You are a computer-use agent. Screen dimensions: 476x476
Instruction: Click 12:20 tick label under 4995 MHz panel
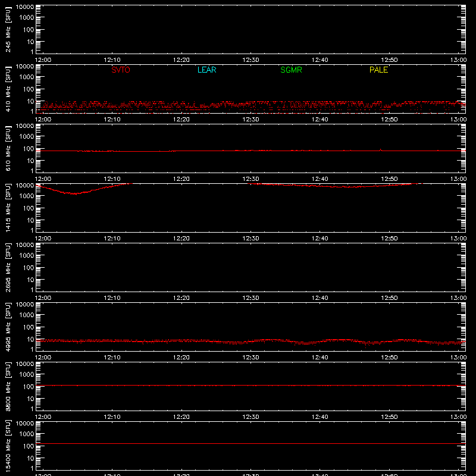pos(181,358)
